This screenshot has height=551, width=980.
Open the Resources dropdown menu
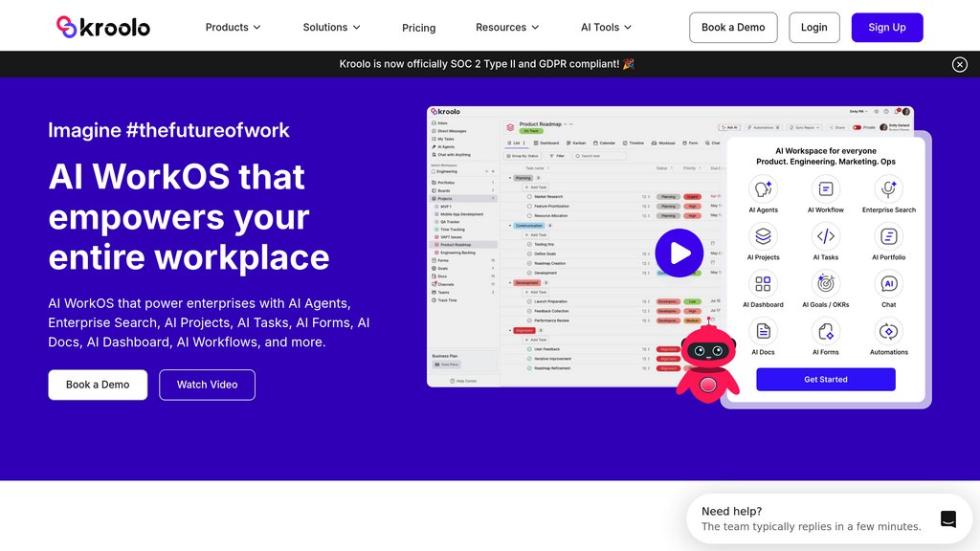[507, 28]
